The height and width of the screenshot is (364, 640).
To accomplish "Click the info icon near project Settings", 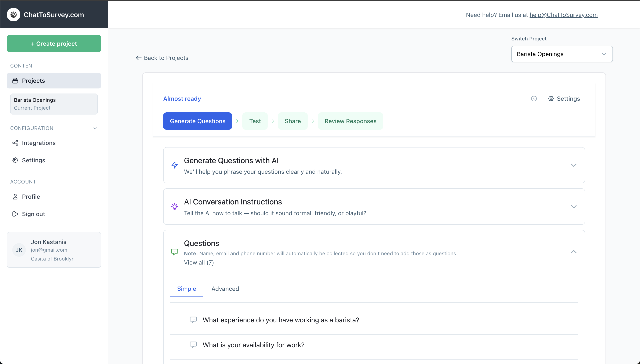I will (x=534, y=98).
